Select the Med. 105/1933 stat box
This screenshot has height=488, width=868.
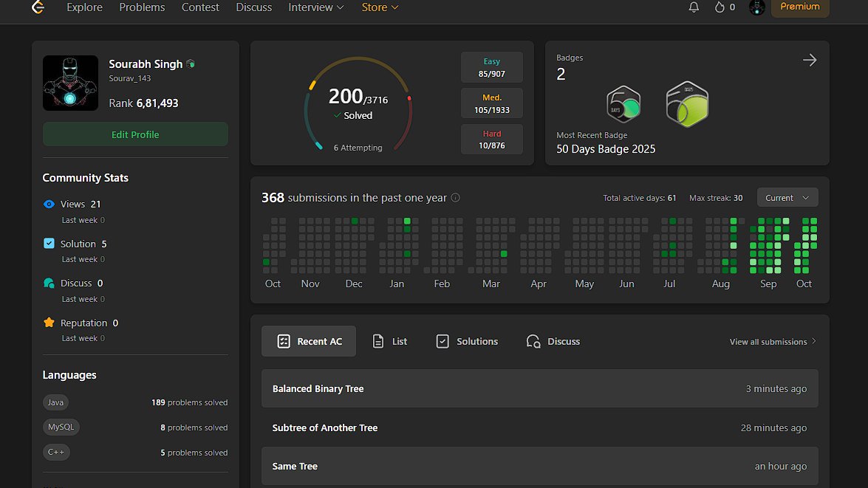coord(491,103)
